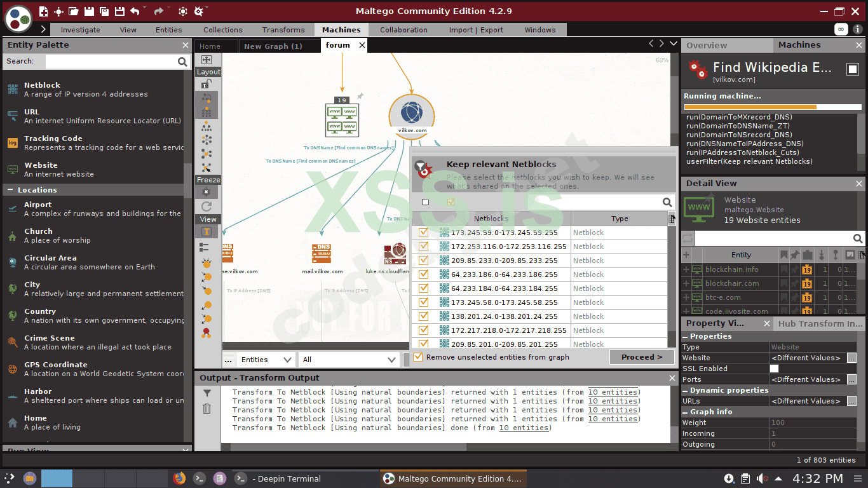Expand the blockchair.com row in Detail View
This screenshot has height=488, width=868.
click(x=686, y=283)
